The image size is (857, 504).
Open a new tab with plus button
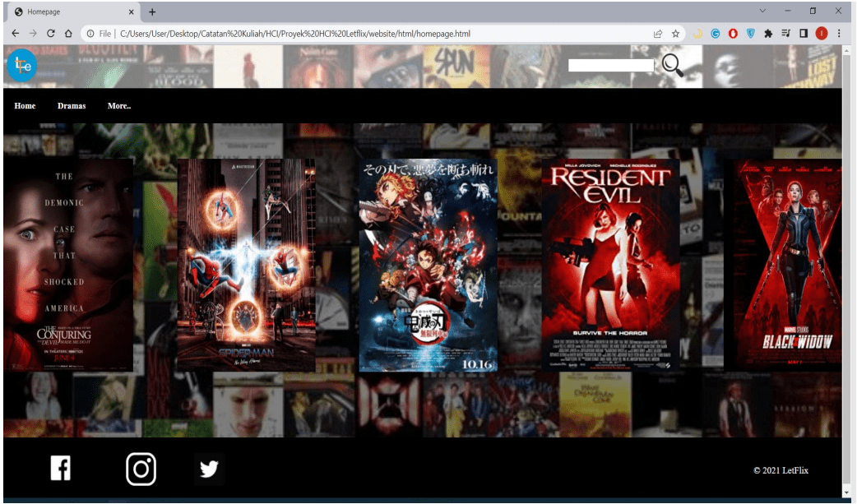[152, 12]
